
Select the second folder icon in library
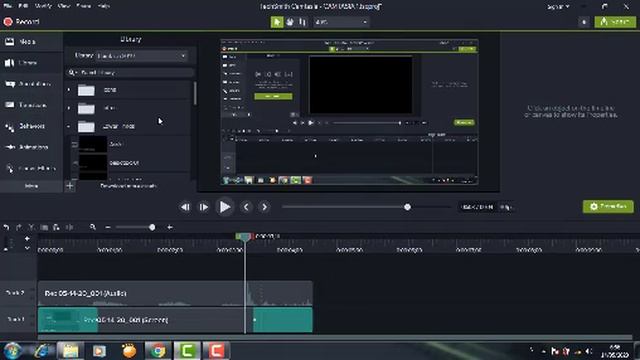pyautogui.click(x=86, y=109)
